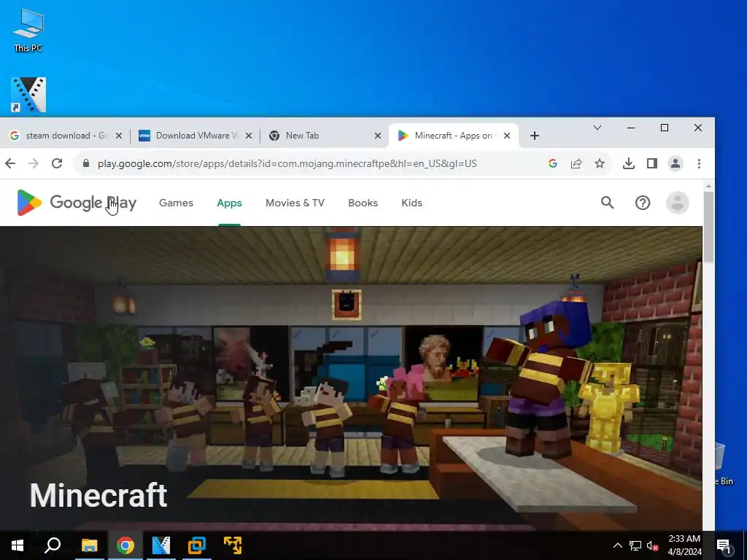Screen dimensions: 747x560
Task: Open muted volume tray icon
Action: click(x=653, y=545)
